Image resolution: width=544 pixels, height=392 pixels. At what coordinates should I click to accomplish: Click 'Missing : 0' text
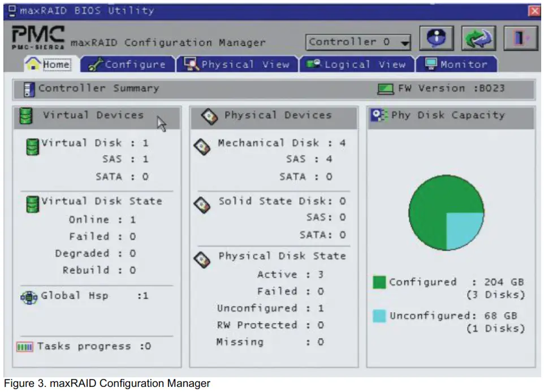pyautogui.click(x=270, y=342)
